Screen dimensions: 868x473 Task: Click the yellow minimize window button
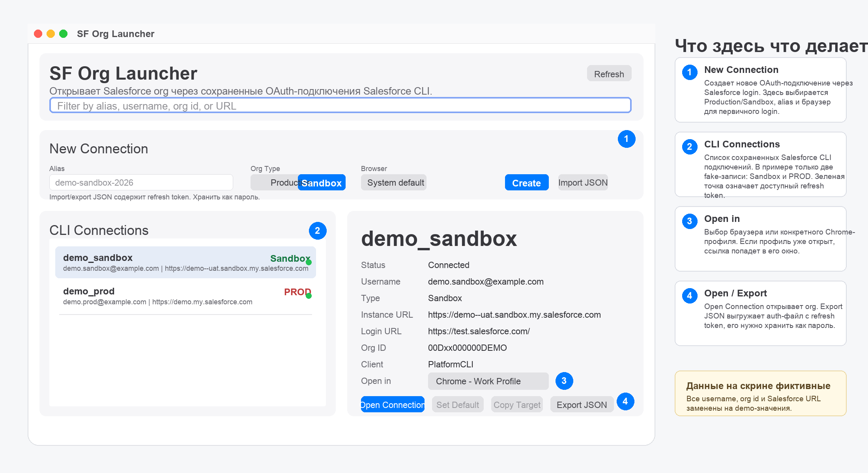pyautogui.click(x=51, y=34)
